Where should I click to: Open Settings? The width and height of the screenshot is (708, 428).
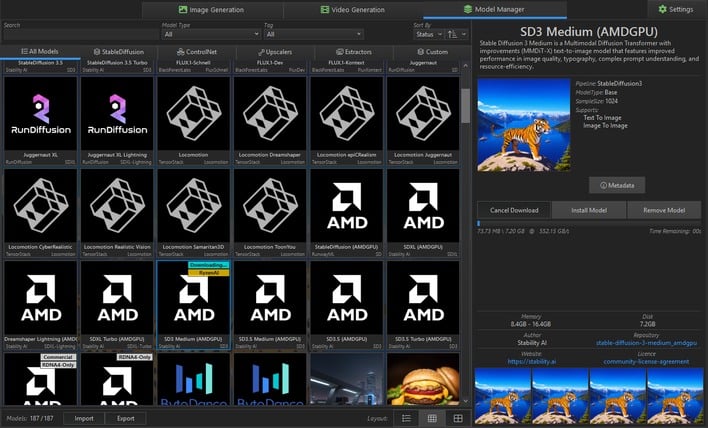click(x=676, y=9)
